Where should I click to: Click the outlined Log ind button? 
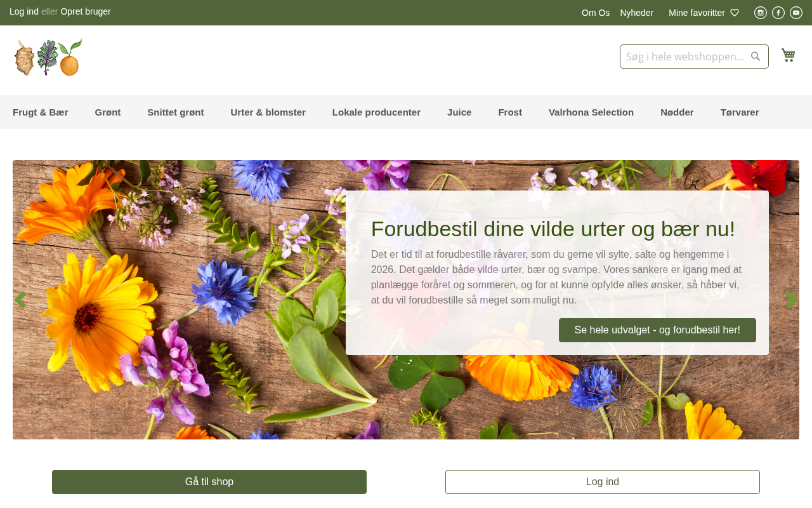tap(603, 482)
